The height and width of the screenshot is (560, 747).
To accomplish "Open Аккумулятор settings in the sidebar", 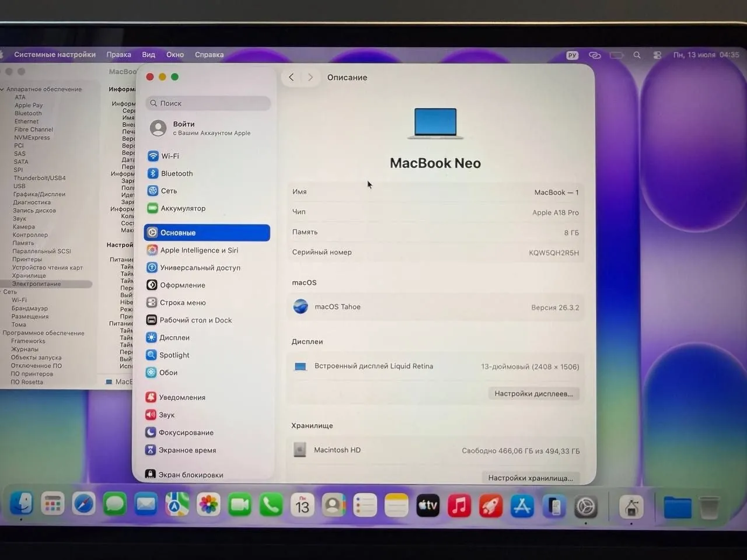I will (207, 208).
